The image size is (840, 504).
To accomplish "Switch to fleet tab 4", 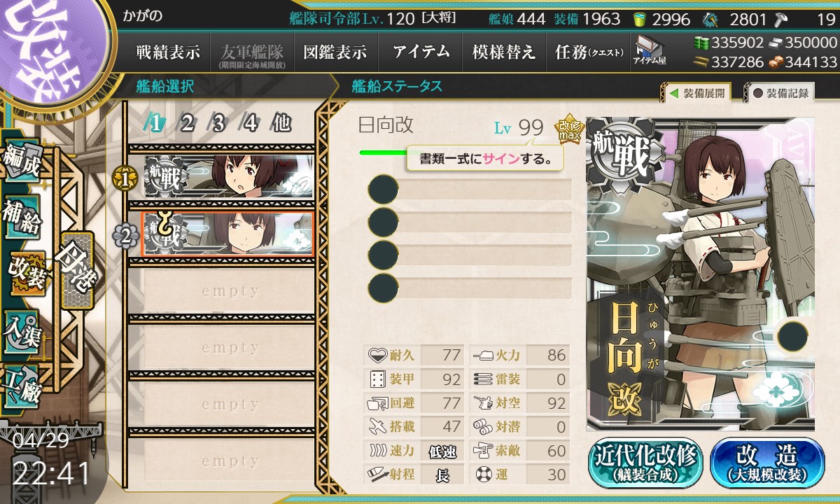I will click(x=250, y=123).
